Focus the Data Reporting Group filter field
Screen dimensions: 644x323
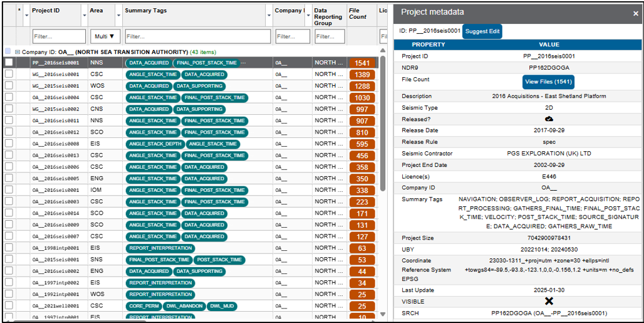tap(330, 36)
